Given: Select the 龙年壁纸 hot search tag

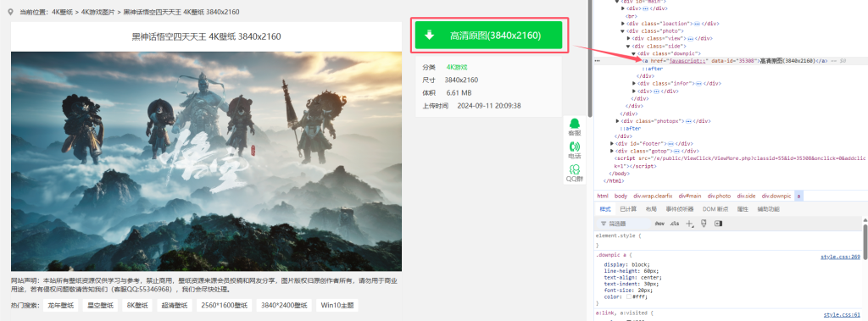Looking at the screenshot, I should [x=61, y=306].
